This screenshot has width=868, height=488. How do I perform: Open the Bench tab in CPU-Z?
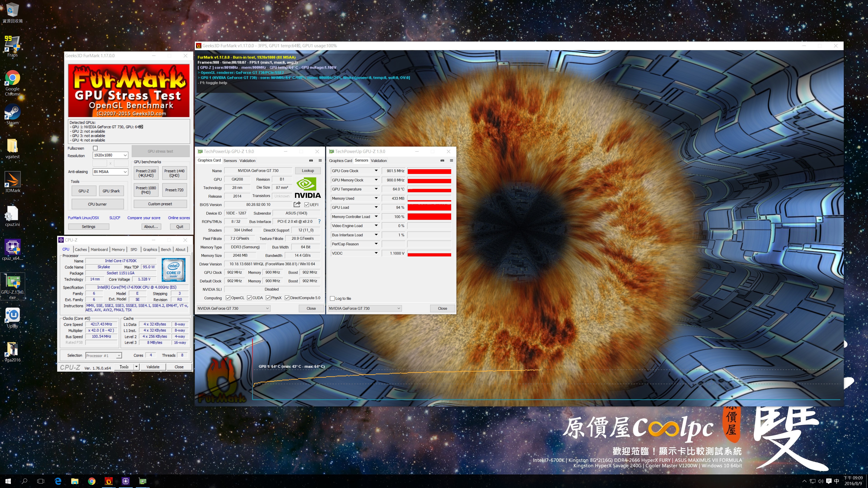166,250
